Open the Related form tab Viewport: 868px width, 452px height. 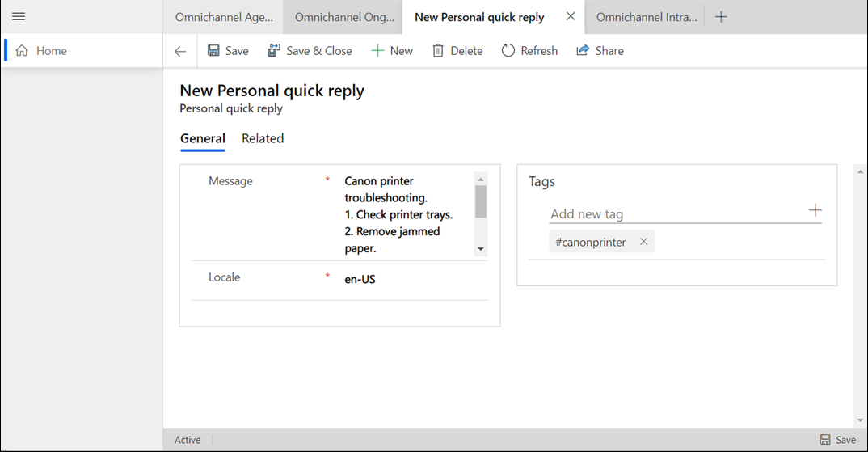[x=263, y=138]
